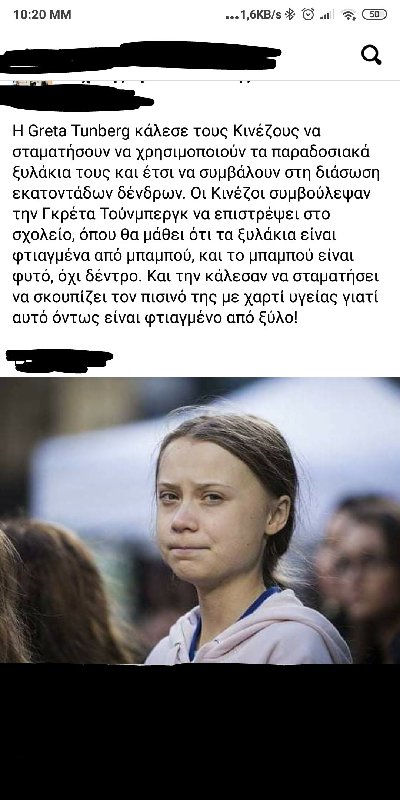
Task: Tap the three dots beside network speed
Action: coord(232,17)
